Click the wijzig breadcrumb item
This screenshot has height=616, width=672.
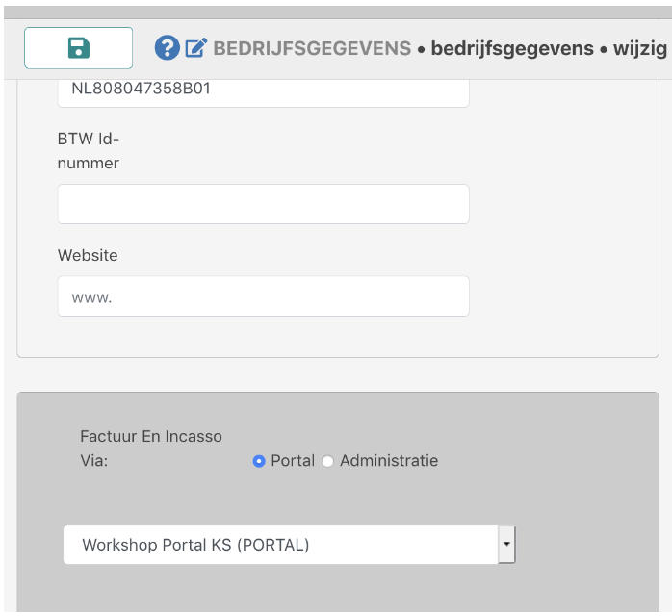coord(639,48)
